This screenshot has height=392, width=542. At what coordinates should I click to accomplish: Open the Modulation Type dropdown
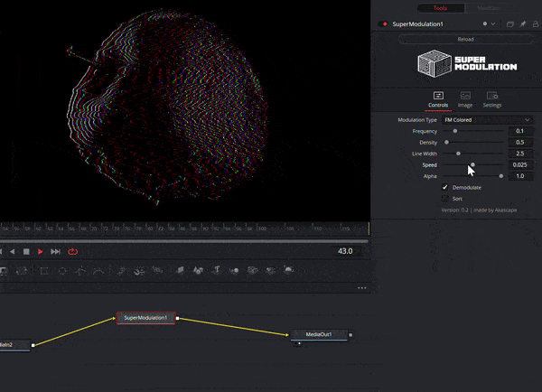(487, 119)
